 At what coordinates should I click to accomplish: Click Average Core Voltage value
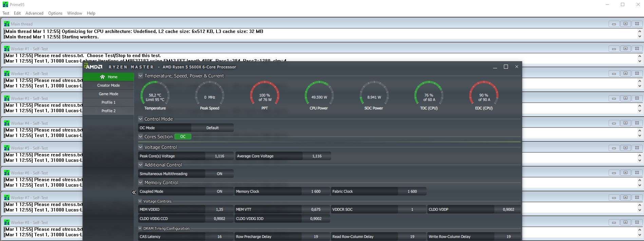317,156
